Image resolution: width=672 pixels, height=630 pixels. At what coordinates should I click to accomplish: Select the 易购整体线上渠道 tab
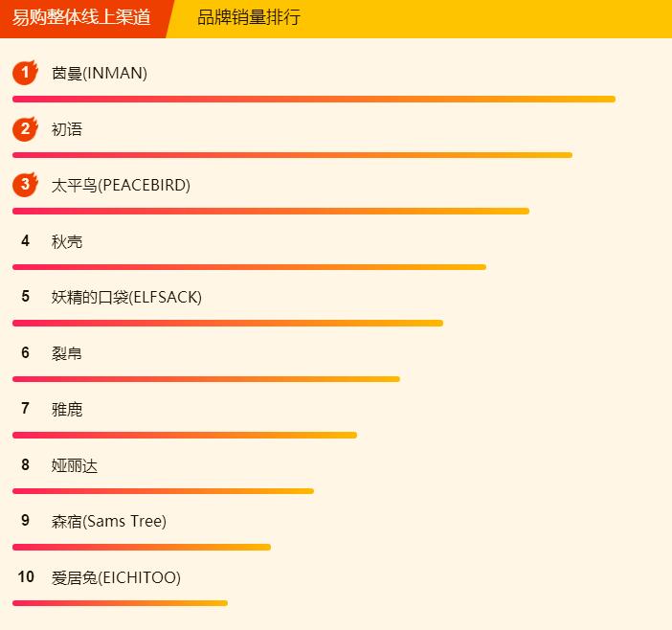tap(82, 17)
